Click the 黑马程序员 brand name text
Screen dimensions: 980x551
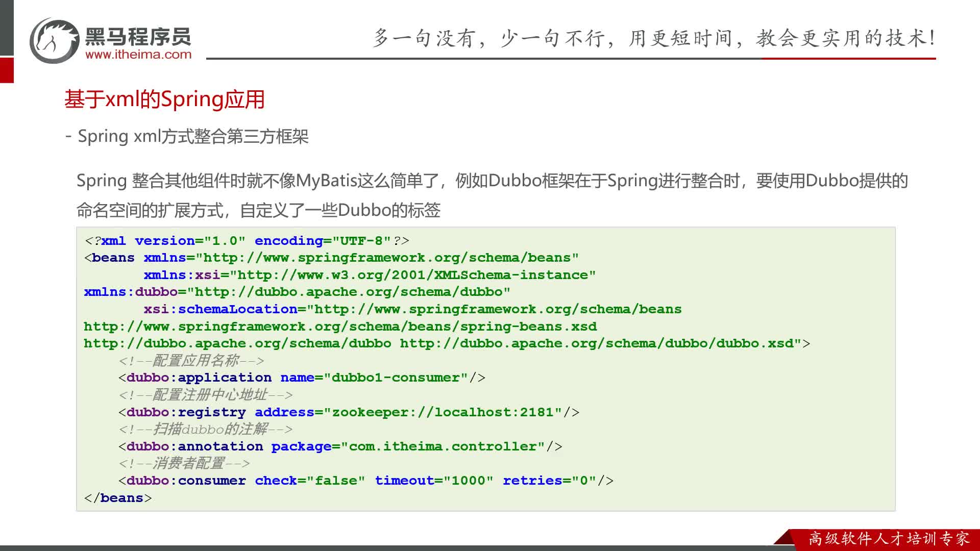[x=138, y=36]
